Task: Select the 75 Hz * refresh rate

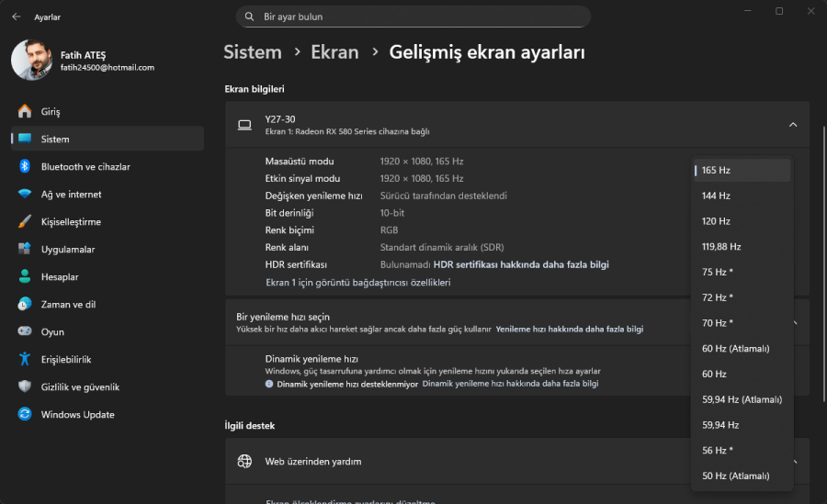Action: point(717,272)
